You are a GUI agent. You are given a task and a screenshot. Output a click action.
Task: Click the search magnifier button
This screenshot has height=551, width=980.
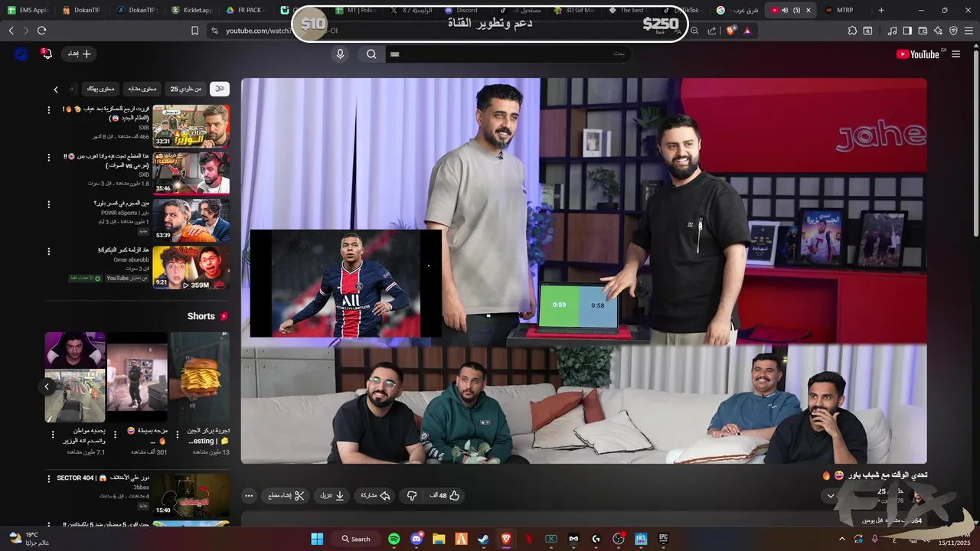pos(371,54)
